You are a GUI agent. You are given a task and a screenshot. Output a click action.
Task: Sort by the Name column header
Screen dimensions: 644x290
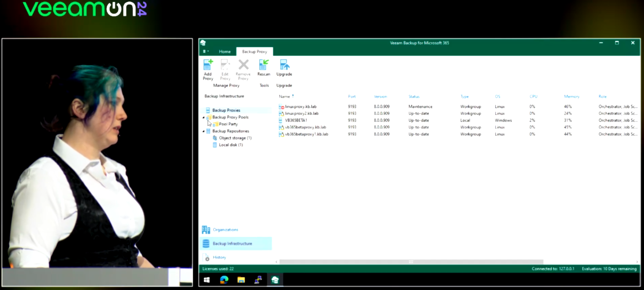(x=284, y=96)
